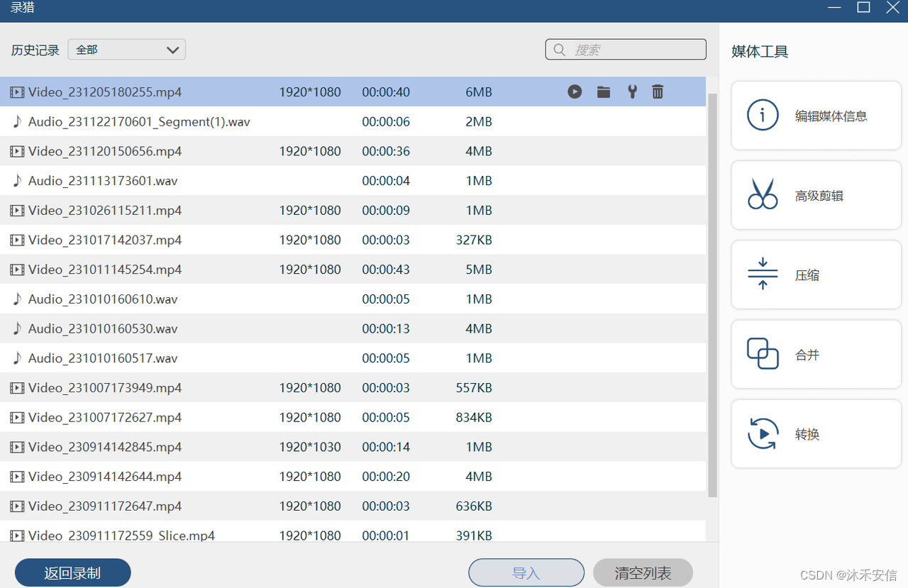Click the convert play icon for 转换
This screenshot has width=908, height=588.
point(763,433)
